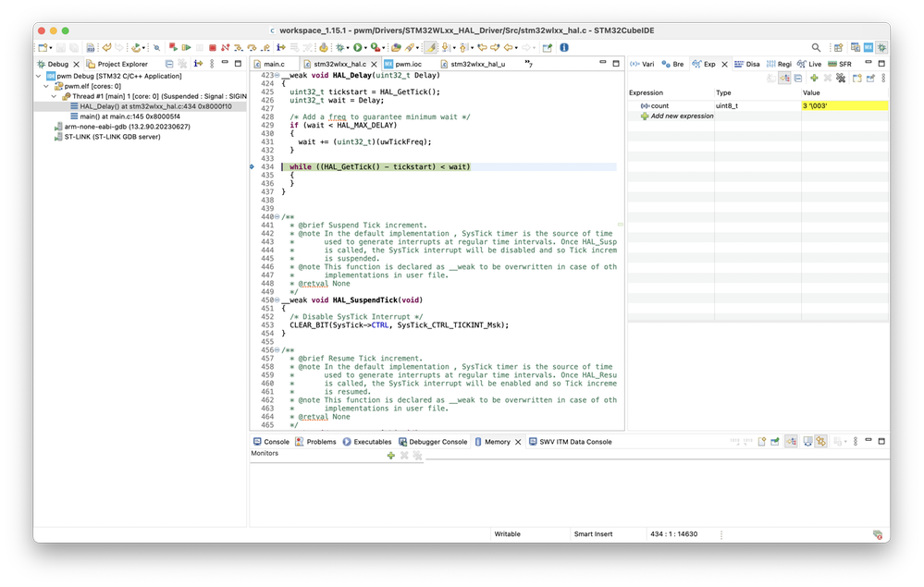924x587 pixels.
Task: Collapse the Thread #1 node in Debug view
Action: pos(53,96)
